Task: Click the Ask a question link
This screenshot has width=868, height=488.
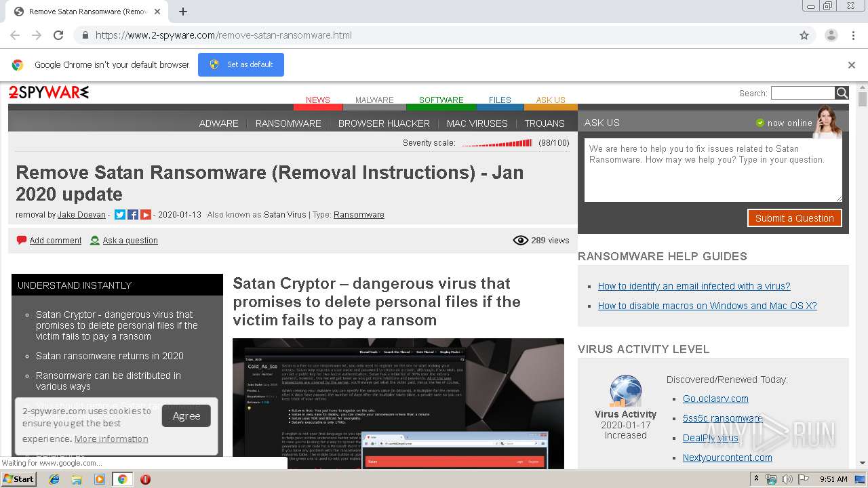Action: [130, 241]
